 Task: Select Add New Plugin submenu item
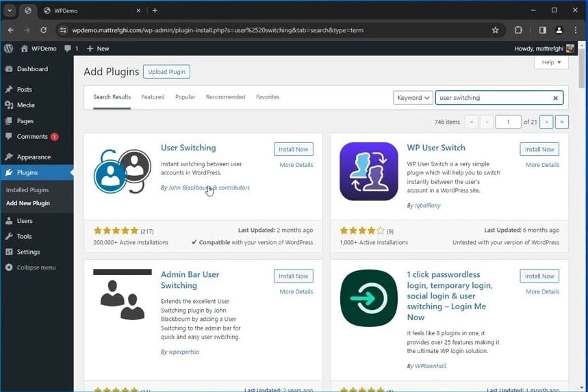(x=28, y=203)
